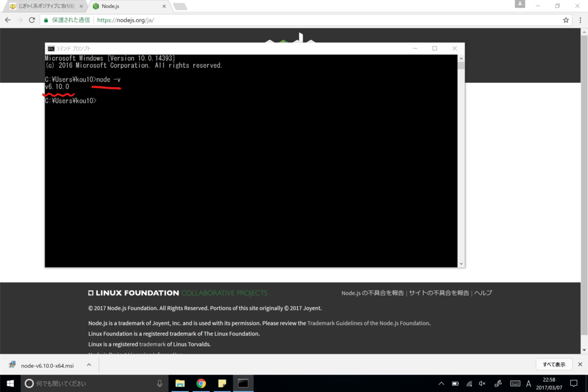Image resolution: width=588 pixels, height=392 pixels.
Task: Click the Cortana microphone icon
Action: point(160,383)
